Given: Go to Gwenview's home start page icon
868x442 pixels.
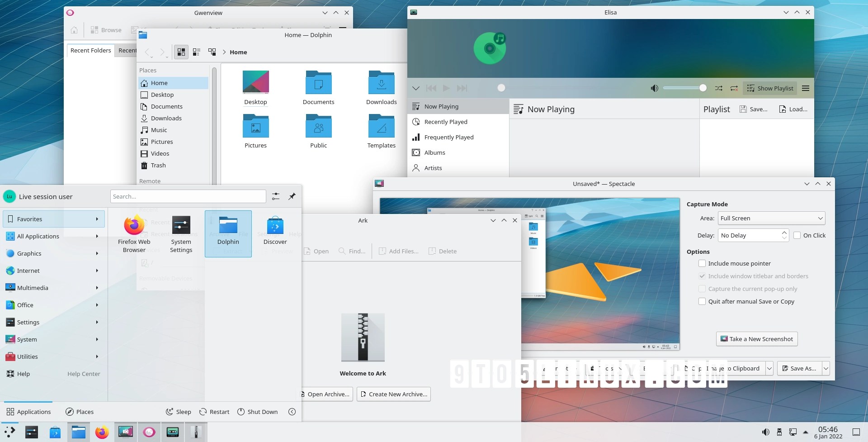Looking at the screenshot, I should [74, 30].
